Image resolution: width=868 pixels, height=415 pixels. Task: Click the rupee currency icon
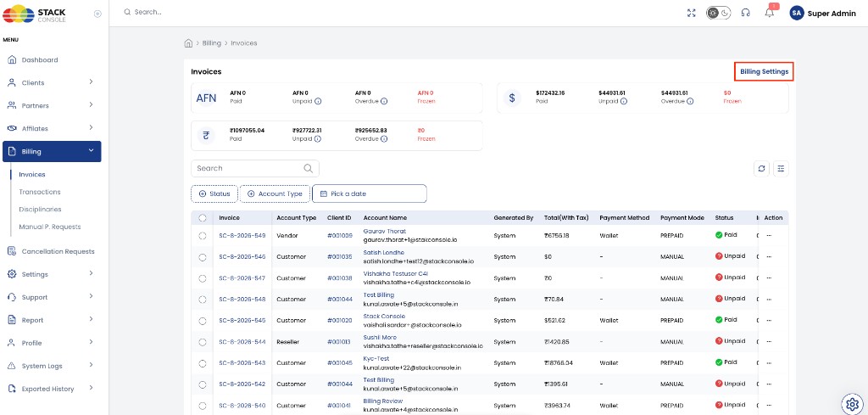click(206, 135)
